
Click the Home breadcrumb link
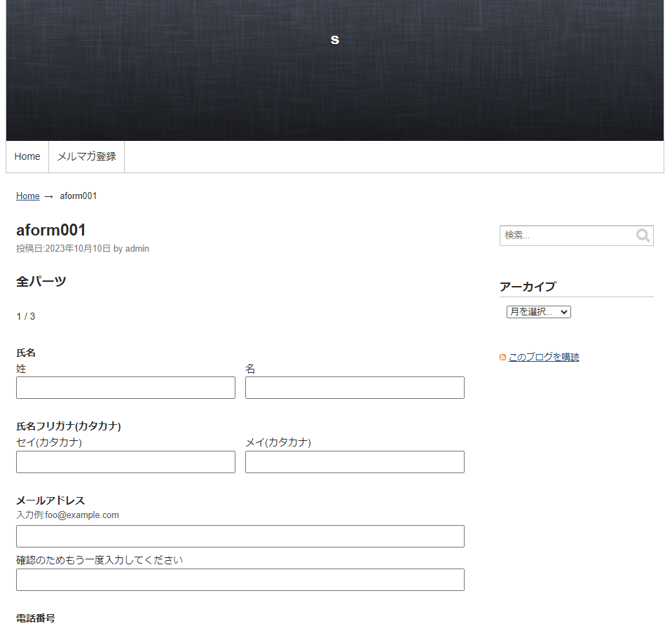[x=28, y=196]
